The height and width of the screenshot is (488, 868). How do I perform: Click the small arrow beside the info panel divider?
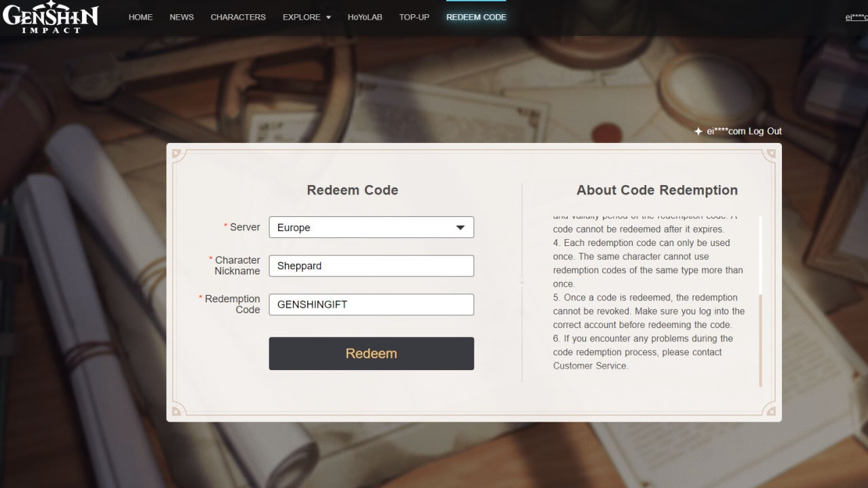(521, 283)
